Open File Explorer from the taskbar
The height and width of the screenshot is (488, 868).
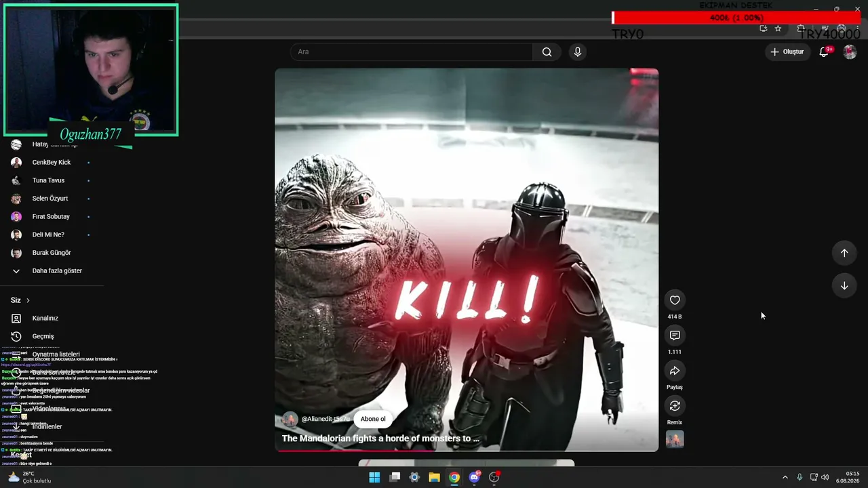[x=434, y=477]
